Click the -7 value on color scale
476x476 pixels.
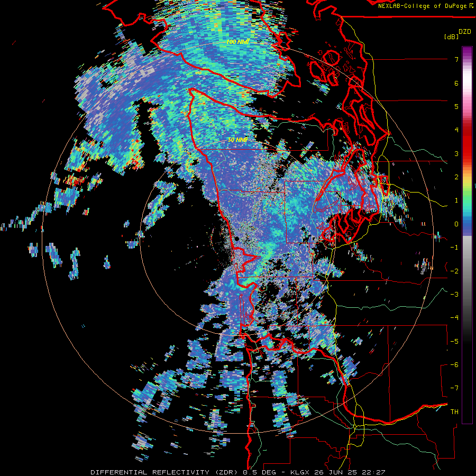coord(454,388)
